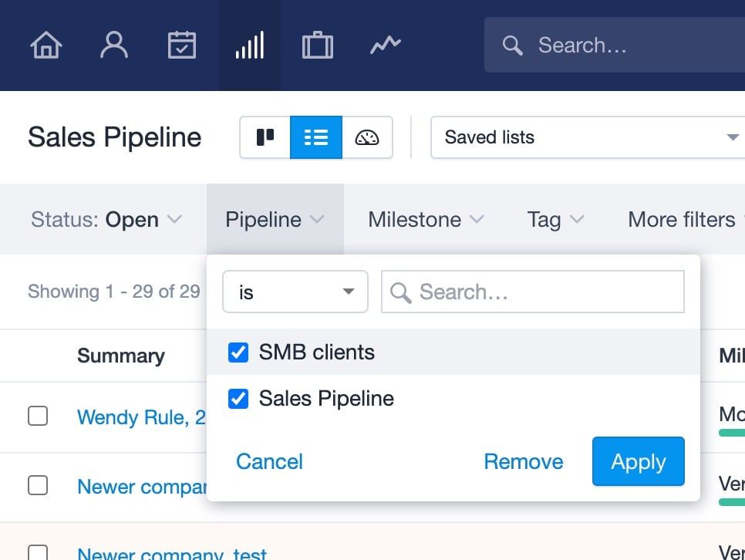Focus the top global Search field

pos(615,46)
